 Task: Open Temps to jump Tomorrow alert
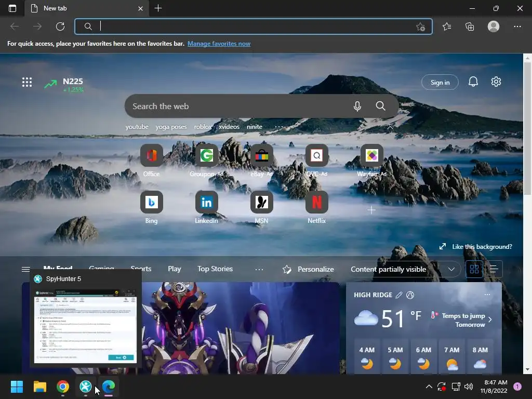pos(461,320)
